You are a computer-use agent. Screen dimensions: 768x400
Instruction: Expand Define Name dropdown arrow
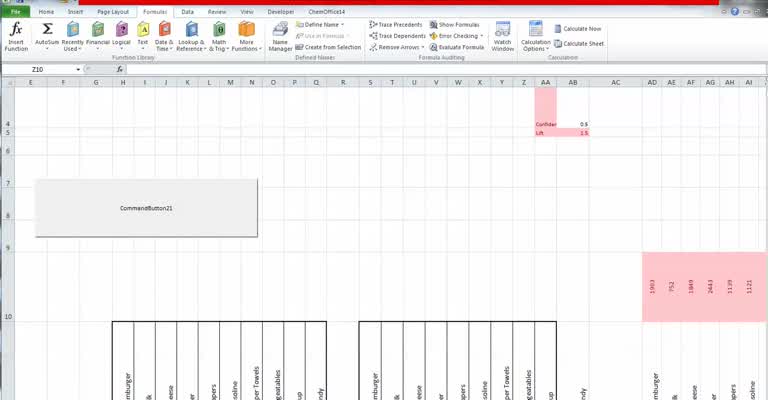pos(342,24)
